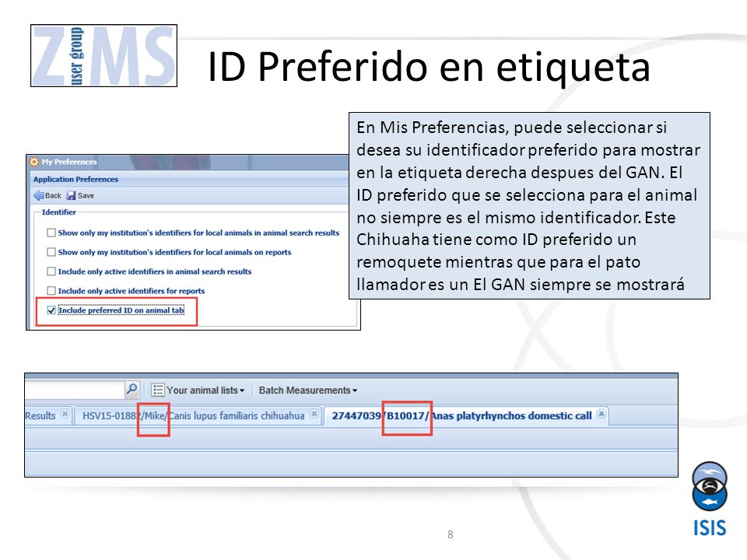747x560 pixels.
Task: Tick include only active identifiers in search results
Action: 51,271
